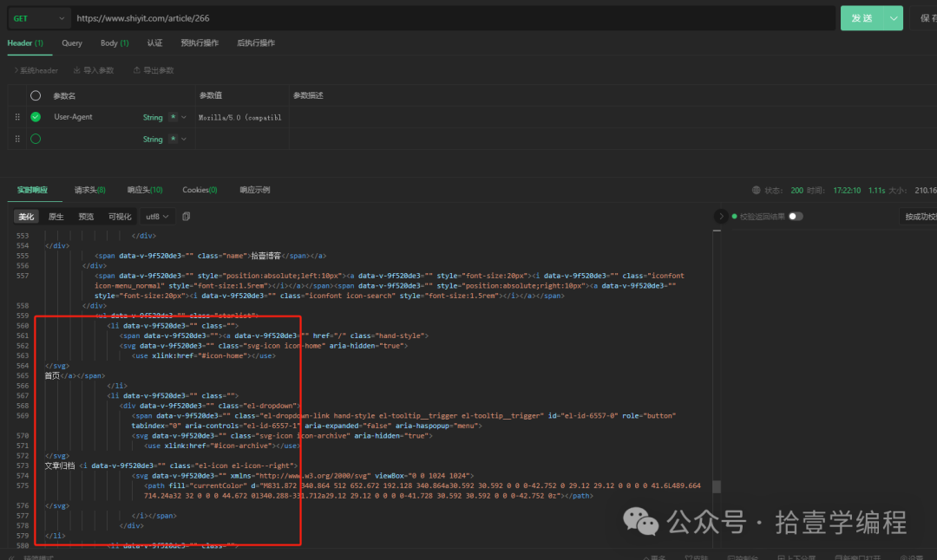The image size is (937, 560).
Task: Click the green 发送 send button
Action: [x=862, y=18]
